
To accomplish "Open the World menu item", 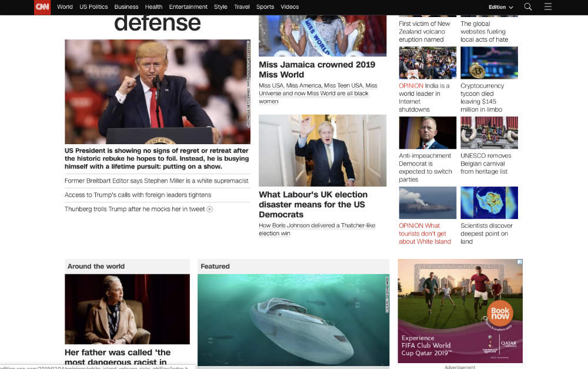I will click(x=65, y=6).
